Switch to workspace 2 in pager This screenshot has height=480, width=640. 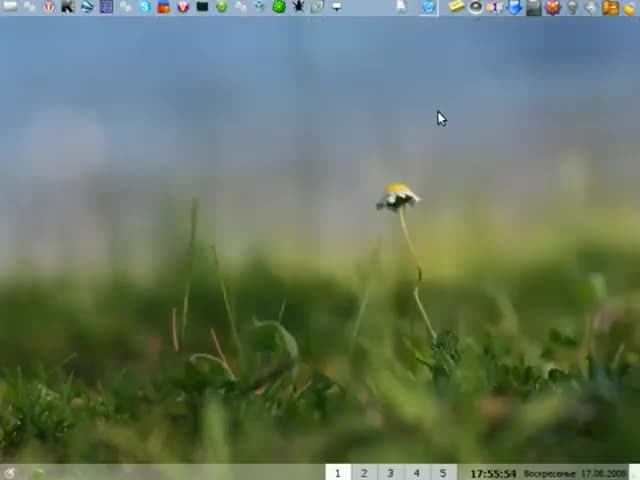coord(364,473)
